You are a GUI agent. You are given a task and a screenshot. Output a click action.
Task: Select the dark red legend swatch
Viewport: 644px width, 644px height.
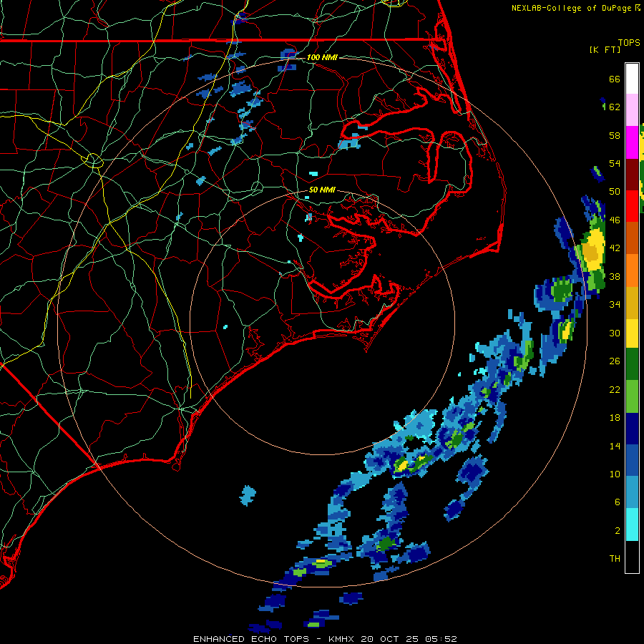(632, 175)
